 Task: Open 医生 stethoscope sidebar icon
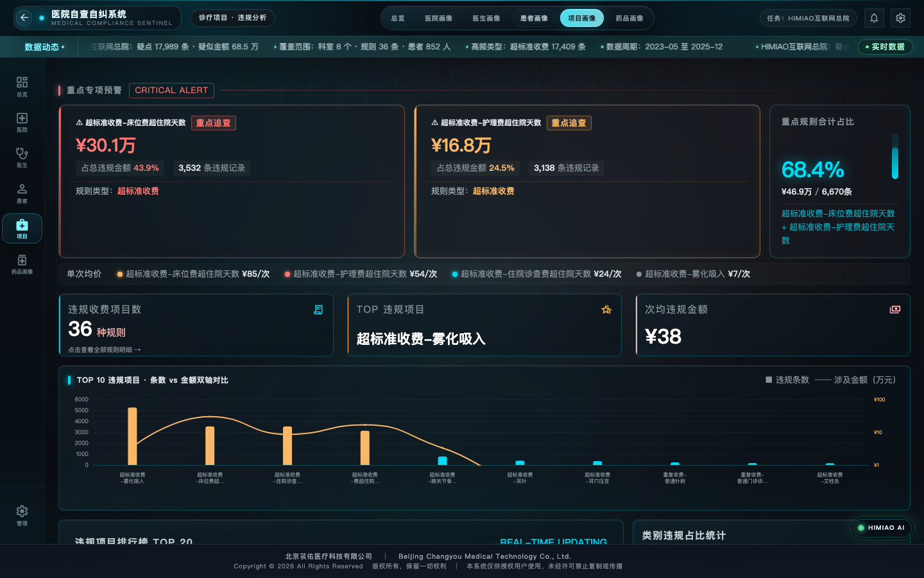click(22, 157)
